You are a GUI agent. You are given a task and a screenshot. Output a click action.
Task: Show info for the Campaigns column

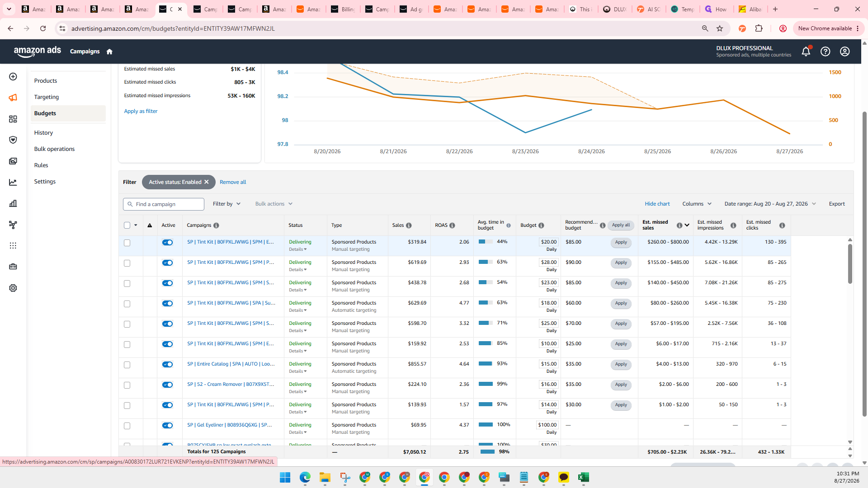pos(216,225)
